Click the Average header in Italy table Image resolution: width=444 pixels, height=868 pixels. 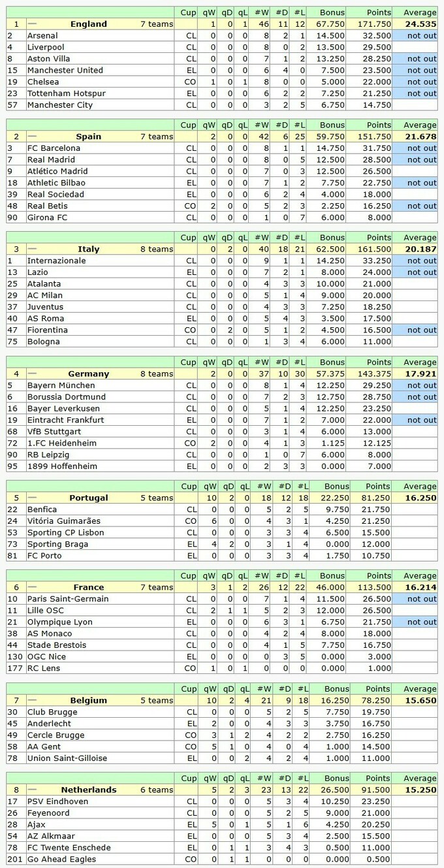(420, 238)
